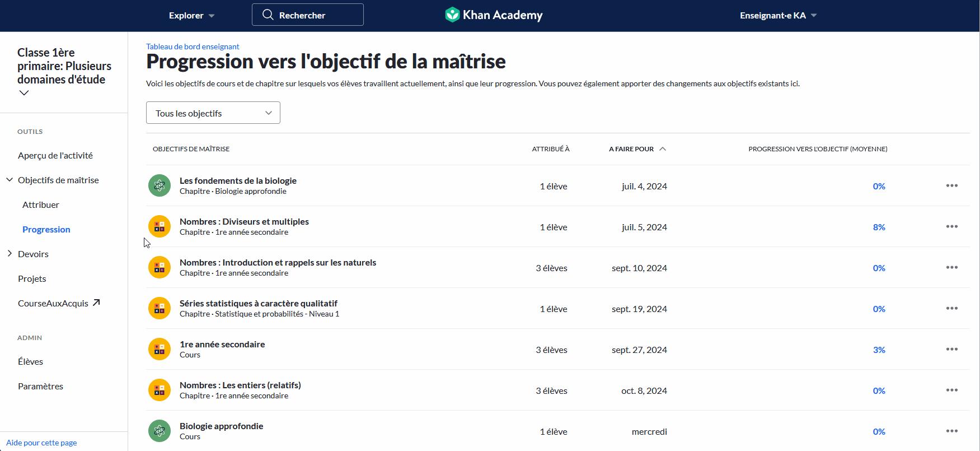Viewport: 980px width, 451px height.
Task: Click the 0% progress for Biologie approfondie course
Action: [x=879, y=431]
